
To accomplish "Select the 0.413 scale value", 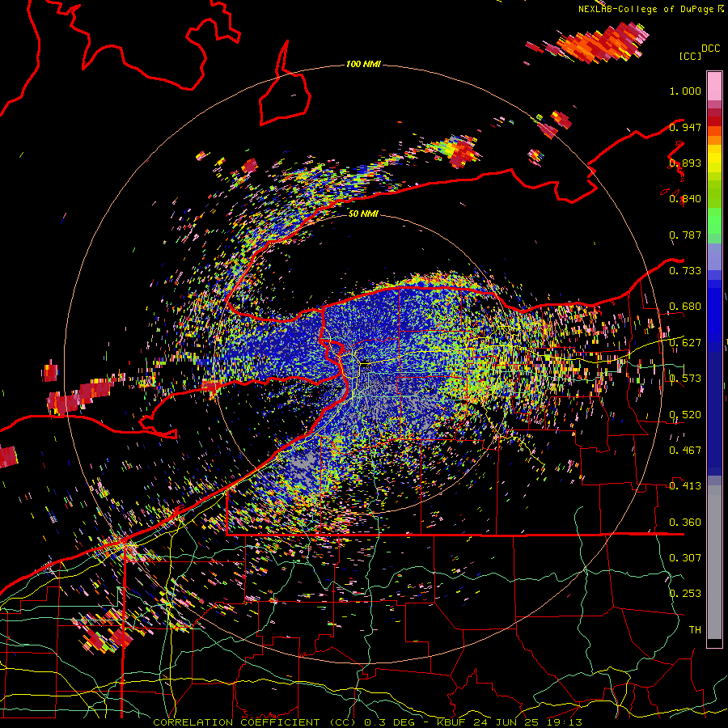I will [685, 486].
